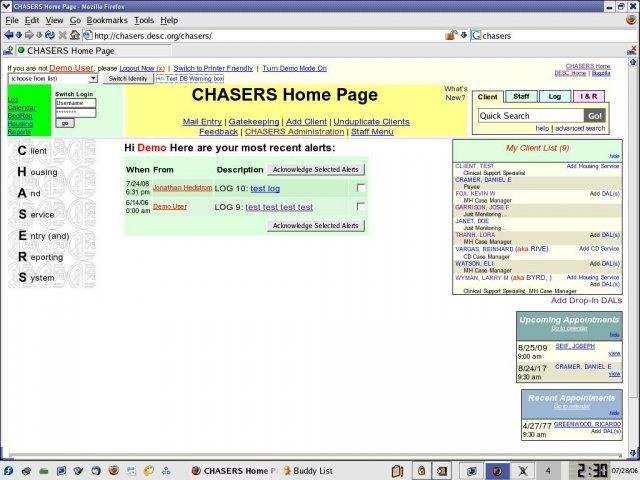
Task: Check the alert checkbox for LOG 10
Action: 360,188
